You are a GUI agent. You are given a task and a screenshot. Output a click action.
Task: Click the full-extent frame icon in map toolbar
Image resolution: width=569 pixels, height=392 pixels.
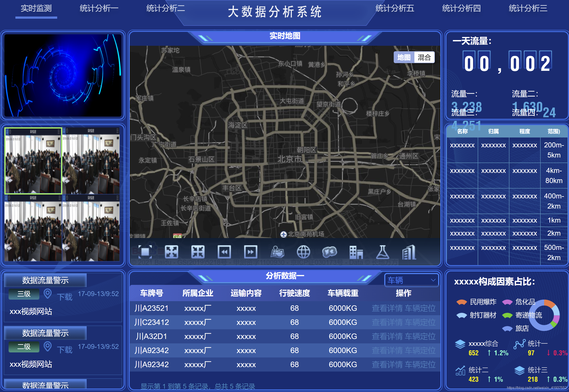pos(145,252)
